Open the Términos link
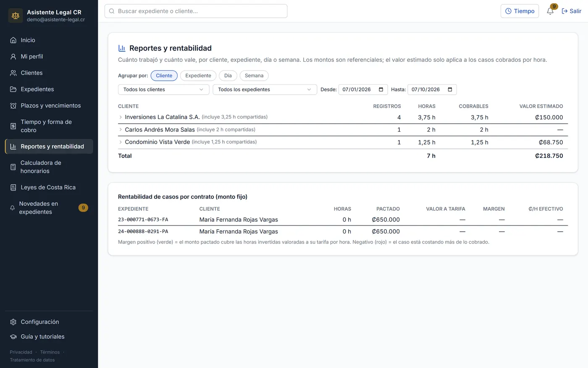The image size is (588, 368). (50, 352)
